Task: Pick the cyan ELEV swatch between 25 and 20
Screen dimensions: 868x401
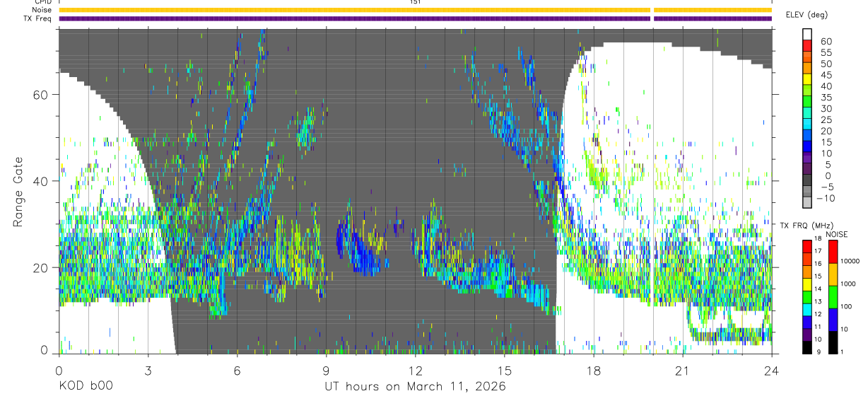Action: [x=807, y=125]
